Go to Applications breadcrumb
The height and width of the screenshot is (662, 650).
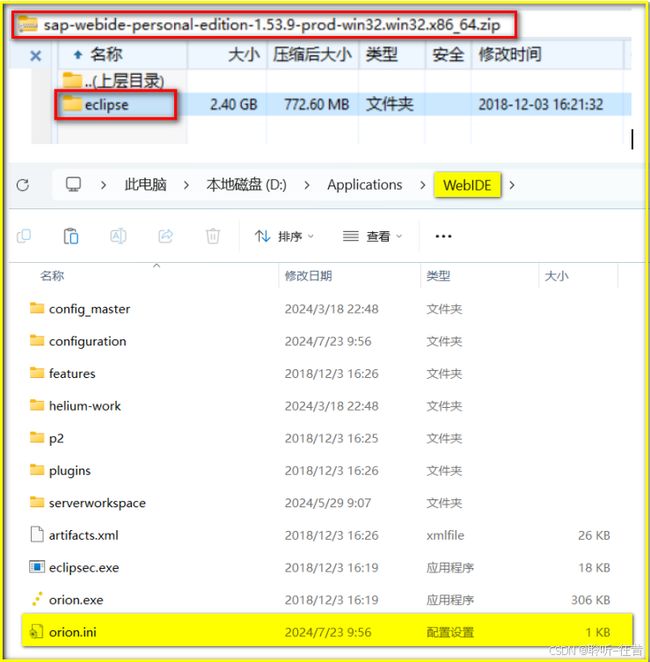coord(365,185)
